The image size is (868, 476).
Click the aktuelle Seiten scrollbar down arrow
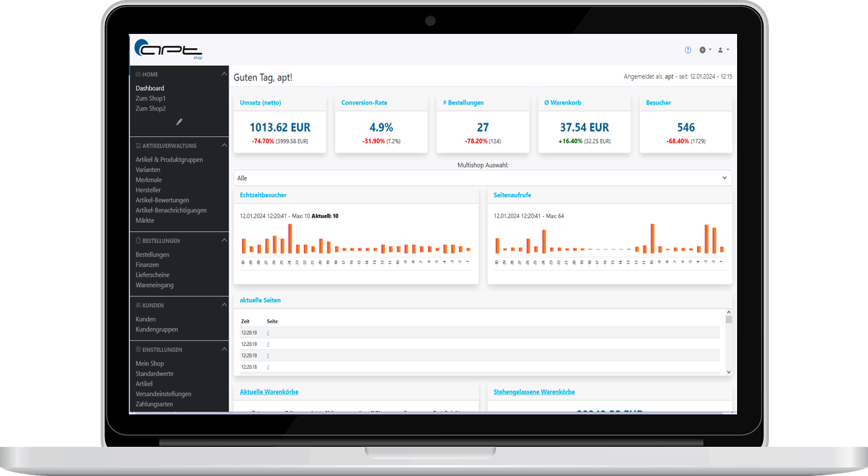(x=729, y=372)
